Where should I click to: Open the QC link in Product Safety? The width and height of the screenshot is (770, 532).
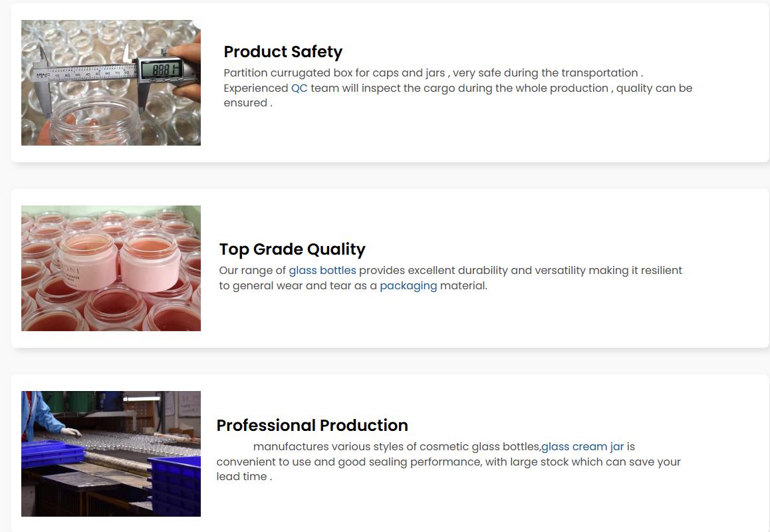click(x=299, y=88)
